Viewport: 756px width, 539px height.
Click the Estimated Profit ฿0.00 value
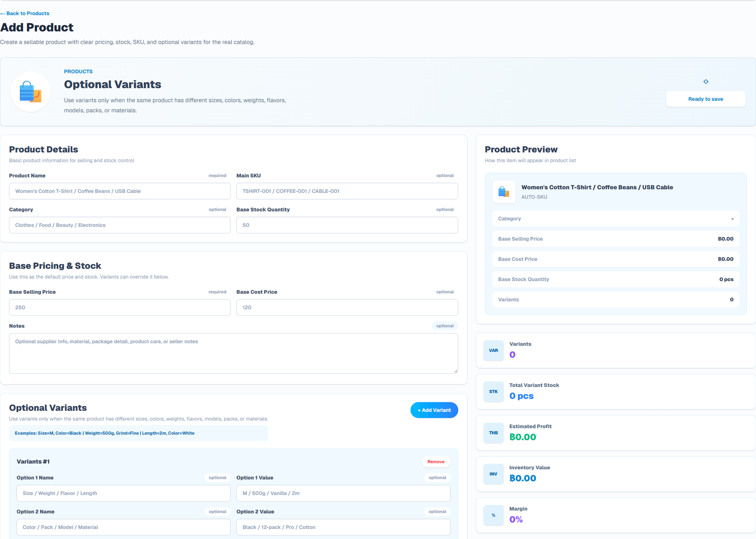(x=523, y=437)
